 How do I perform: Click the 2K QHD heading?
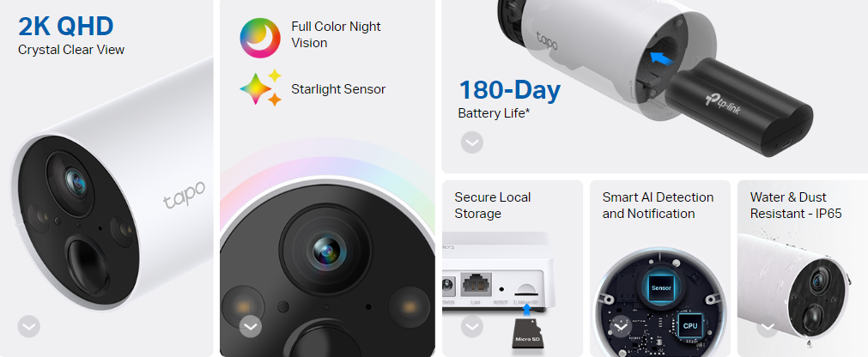pos(66,26)
